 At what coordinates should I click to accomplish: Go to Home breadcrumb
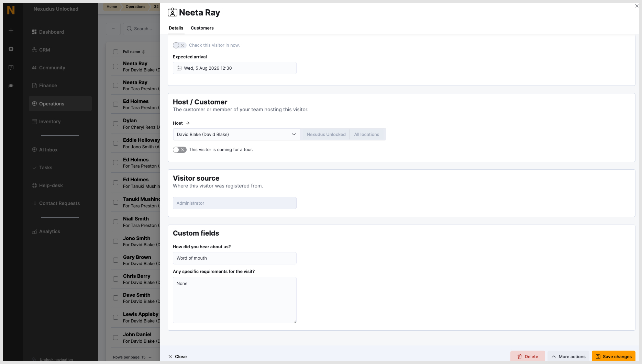[x=112, y=7]
